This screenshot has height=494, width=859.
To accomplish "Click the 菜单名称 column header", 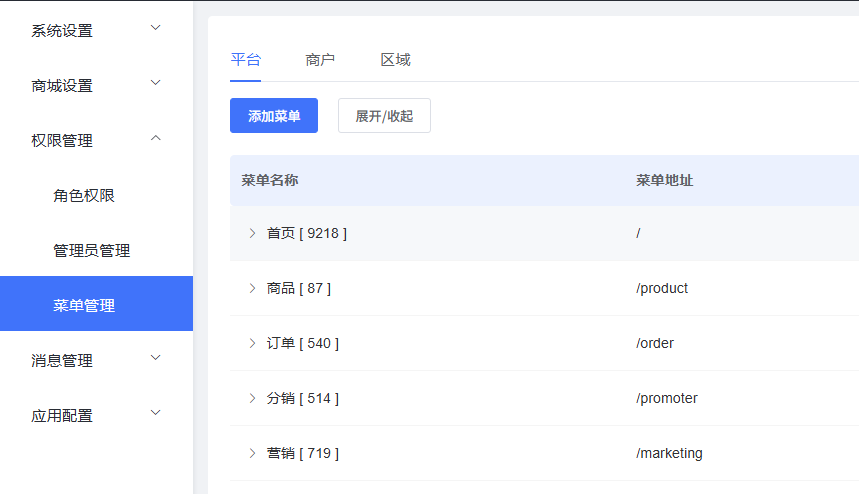I will 270,180.
